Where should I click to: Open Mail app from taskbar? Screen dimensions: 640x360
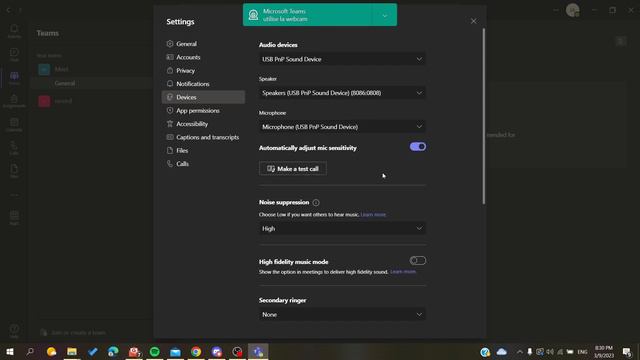tap(175, 351)
